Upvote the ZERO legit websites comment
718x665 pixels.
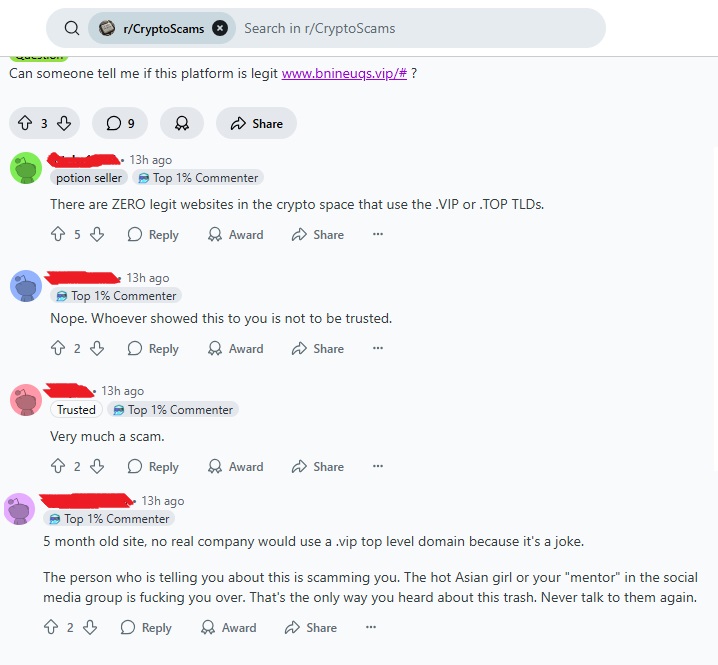(x=58, y=234)
